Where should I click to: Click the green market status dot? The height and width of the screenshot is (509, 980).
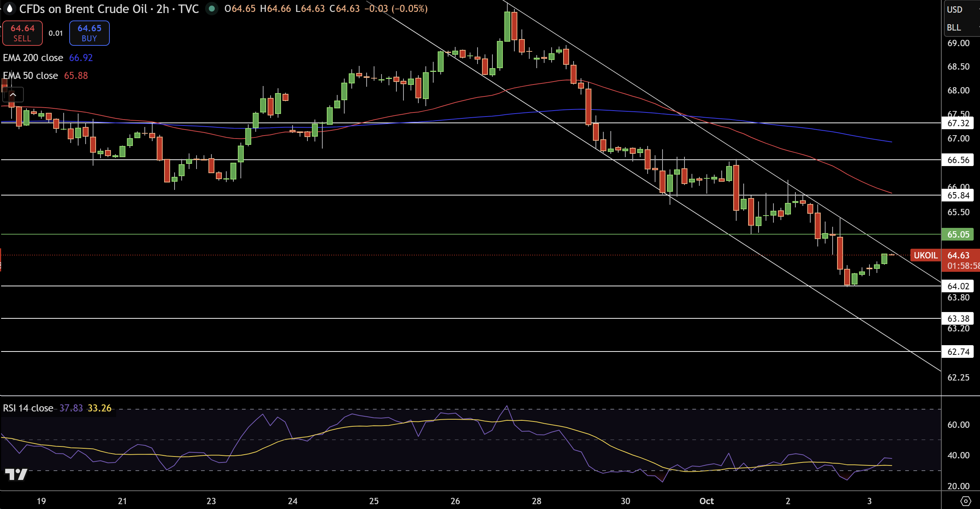click(211, 8)
